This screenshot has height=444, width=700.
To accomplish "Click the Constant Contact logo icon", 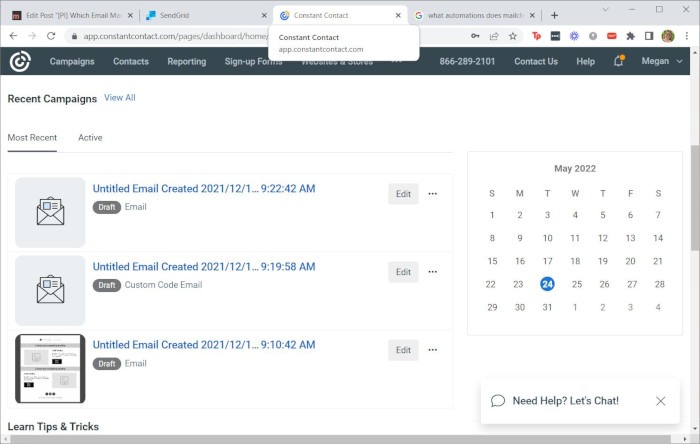I will pyautogui.click(x=20, y=61).
